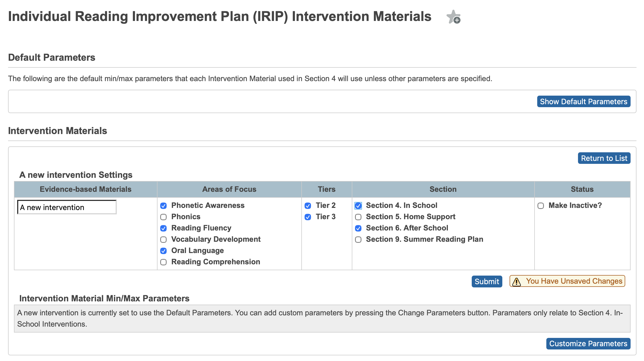Image resolution: width=644 pixels, height=361 pixels.
Task: Enable Section 5. Home Support
Action: (x=358, y=217)
